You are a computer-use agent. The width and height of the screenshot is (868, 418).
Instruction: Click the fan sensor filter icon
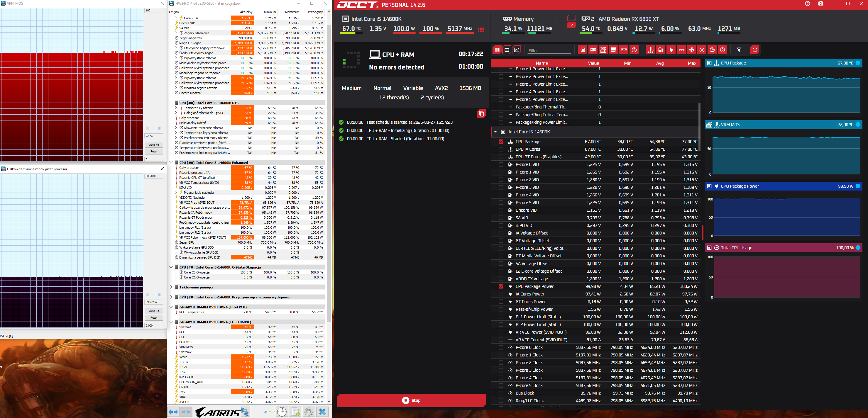point(691,50)
